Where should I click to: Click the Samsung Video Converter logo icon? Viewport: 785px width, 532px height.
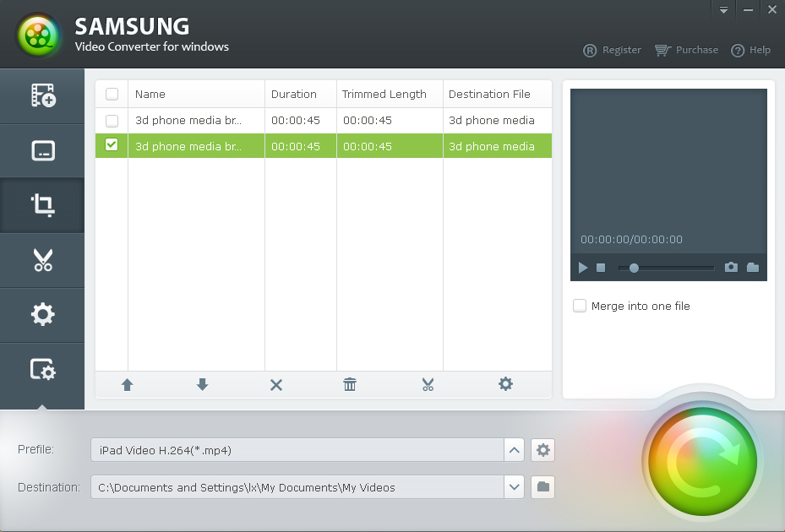click(39, 36)
